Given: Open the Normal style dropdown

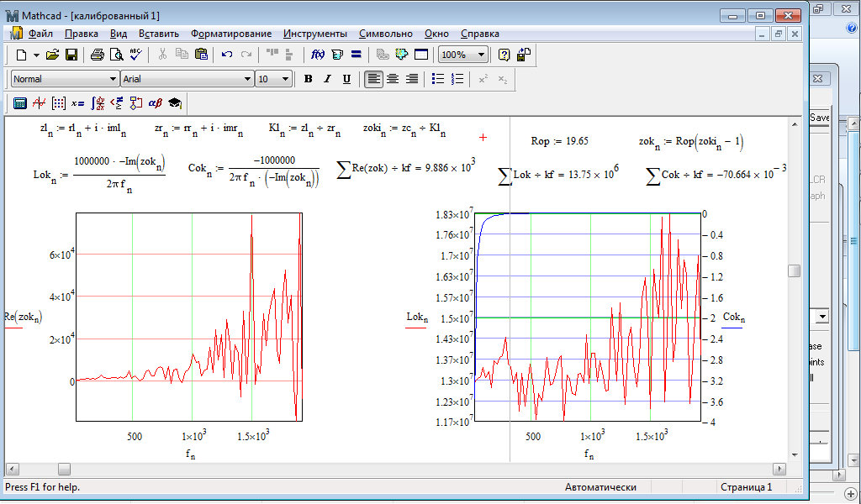Looking at the screenshot, I should point(114,79).
